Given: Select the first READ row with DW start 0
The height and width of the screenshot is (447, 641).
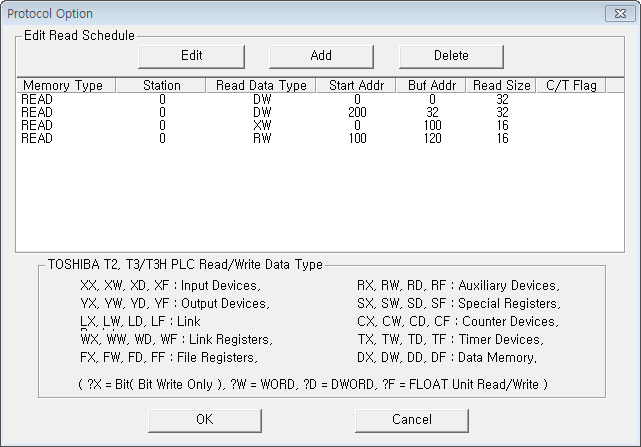Looking at the screenshot, I should (x=320, y=99).
